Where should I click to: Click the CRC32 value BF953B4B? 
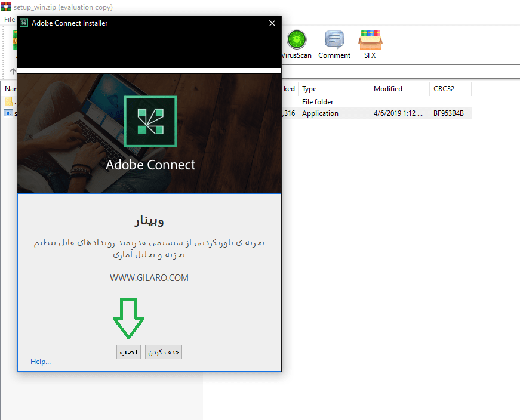(x=448, y=113)
